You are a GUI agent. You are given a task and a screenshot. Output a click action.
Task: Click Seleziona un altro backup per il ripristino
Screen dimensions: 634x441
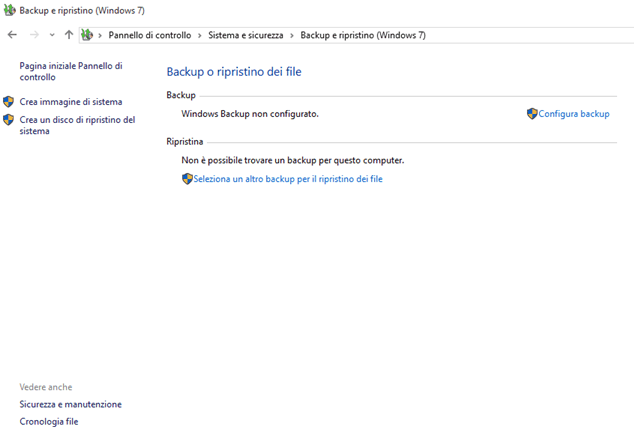[x=288, y=179]
